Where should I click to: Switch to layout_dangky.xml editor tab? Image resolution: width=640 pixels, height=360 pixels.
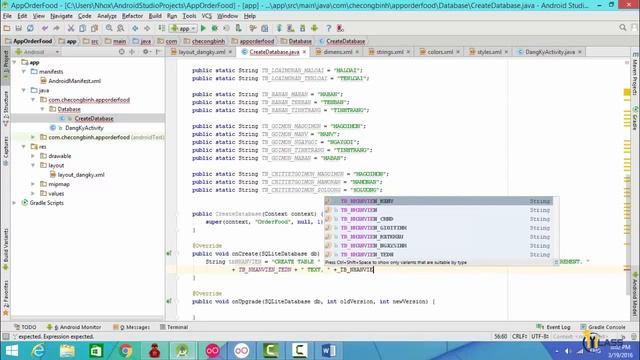coord(202,52)
